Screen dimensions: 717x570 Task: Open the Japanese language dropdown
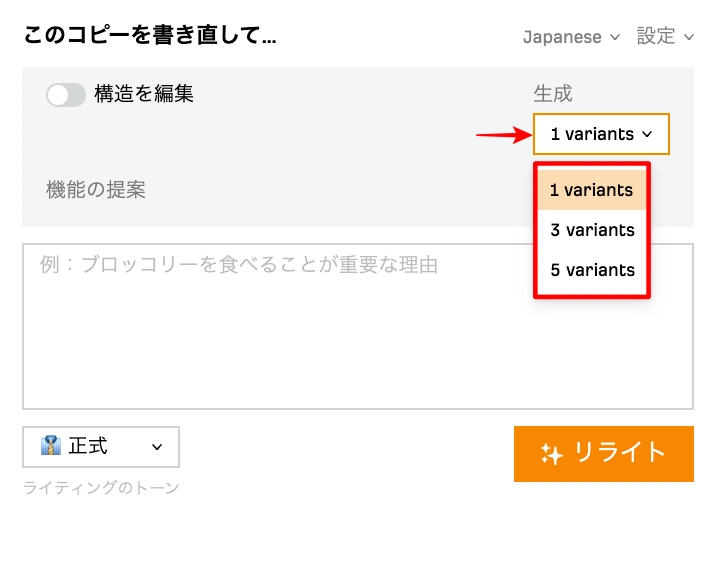click(x=571, y=37)
